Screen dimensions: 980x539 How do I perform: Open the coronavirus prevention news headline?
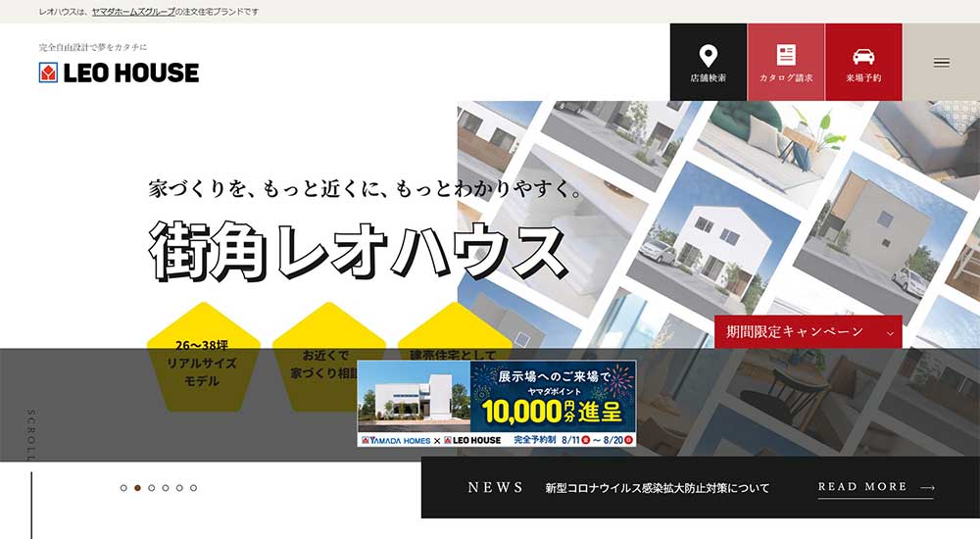click(657, 488)
